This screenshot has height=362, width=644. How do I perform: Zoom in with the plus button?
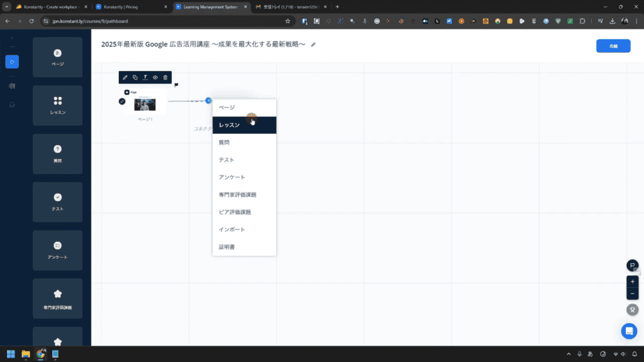[633, 282]
